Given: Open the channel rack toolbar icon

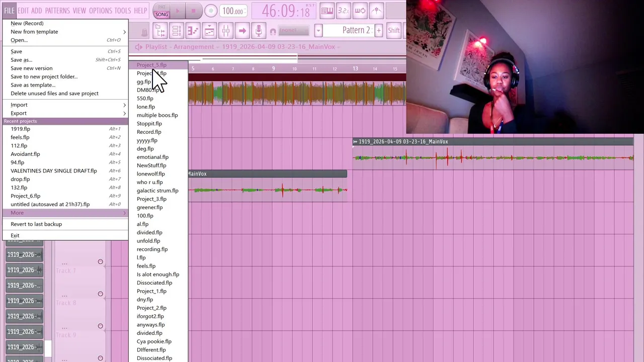Looking at the screenshot, I should pyautogui.click(x=177, y=31).
